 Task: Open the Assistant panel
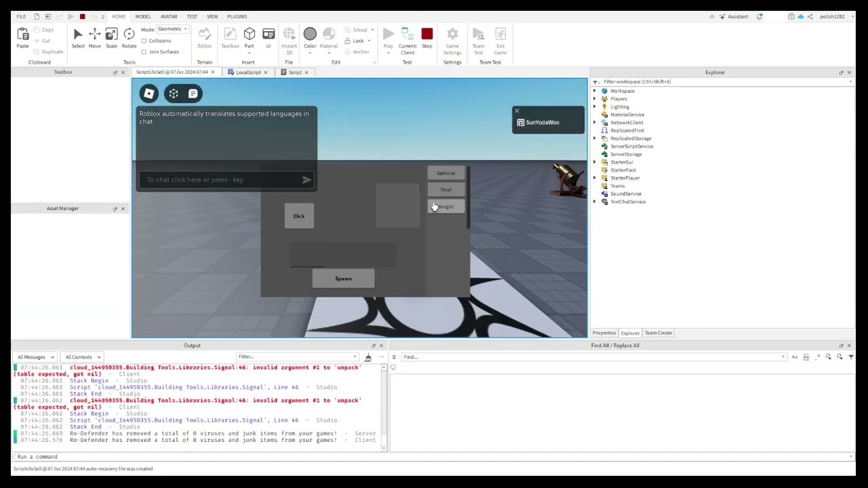point(733,16)
